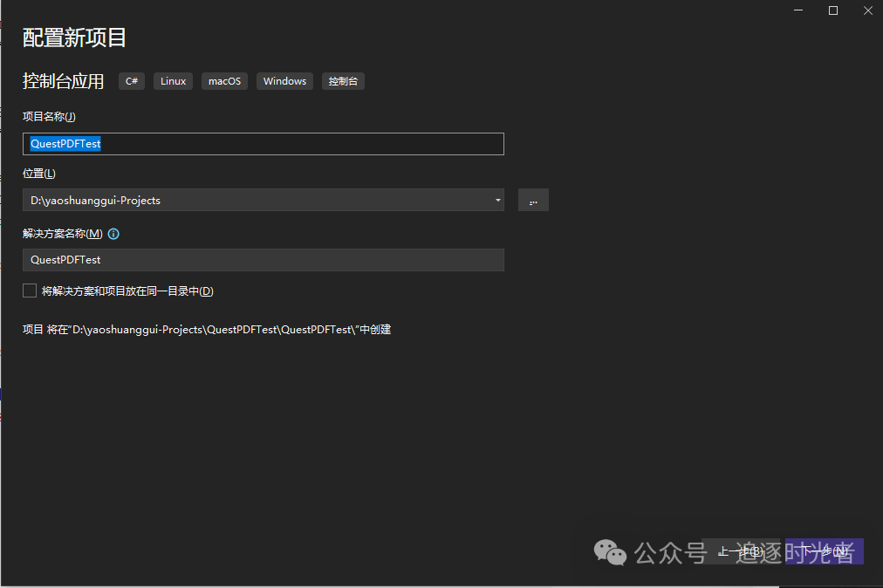Click the C# language tag
This screenshot has width=883, height=588.
tap(132, 81)
